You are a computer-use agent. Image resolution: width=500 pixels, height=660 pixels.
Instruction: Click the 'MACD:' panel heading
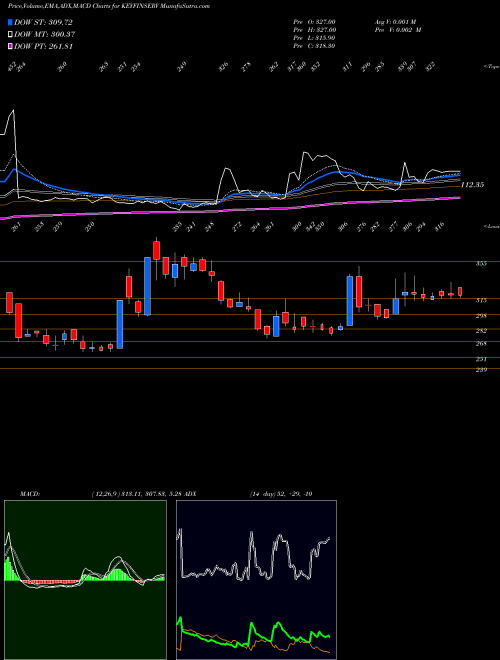[29, 494]
